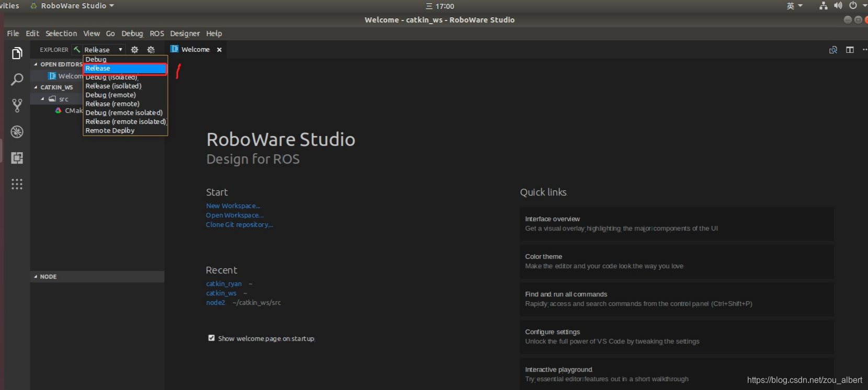Toggle Show welcome page on startup checkbox

[x=212, y=338]
